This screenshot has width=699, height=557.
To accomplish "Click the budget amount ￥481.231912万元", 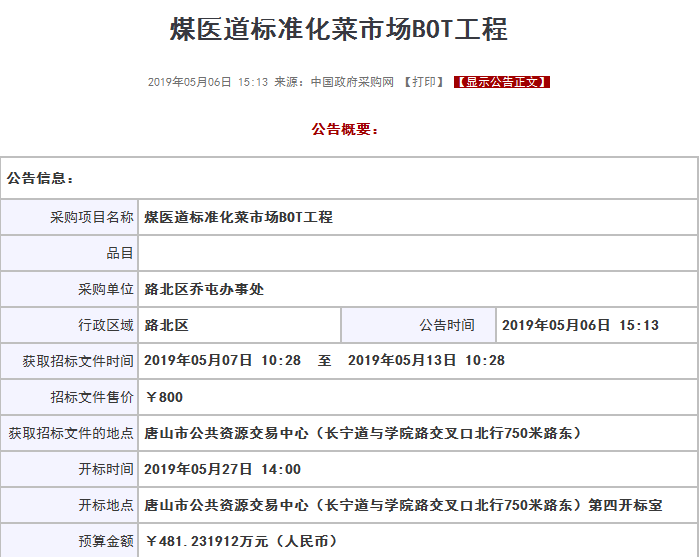I will point(240,541).
